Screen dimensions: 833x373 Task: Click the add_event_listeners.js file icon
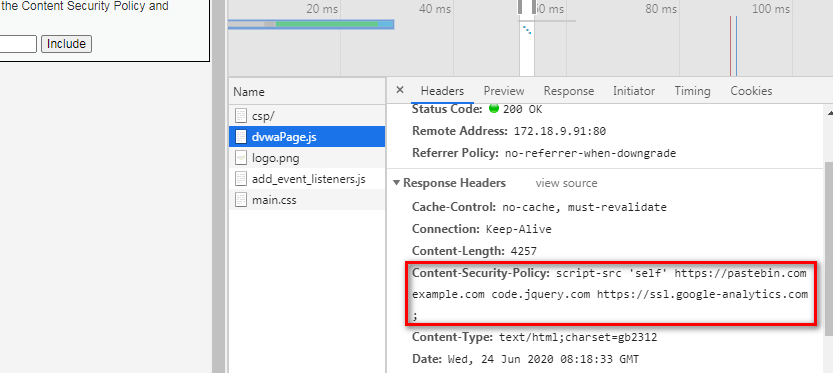241,179
